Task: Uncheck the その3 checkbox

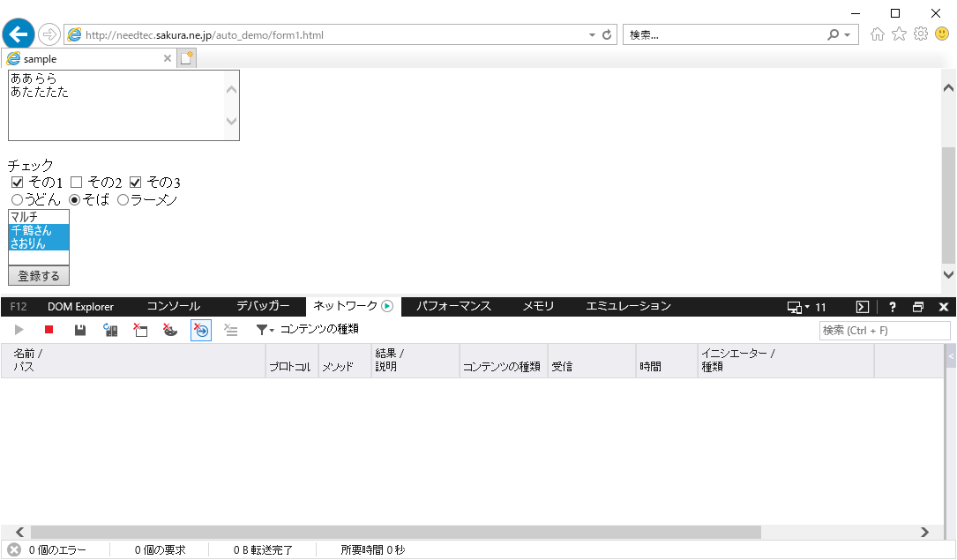Action: [x=136, y=183]
